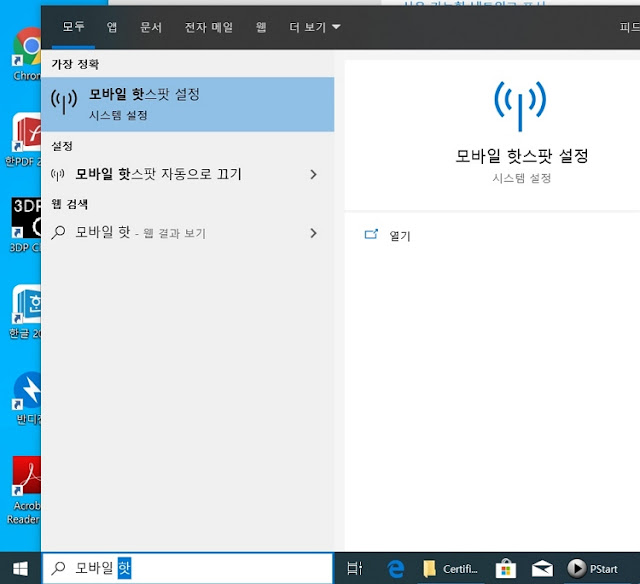Expand the 더 보기 dropdown
The height and width of the screenshot is (584, 640).
(315, 27)
